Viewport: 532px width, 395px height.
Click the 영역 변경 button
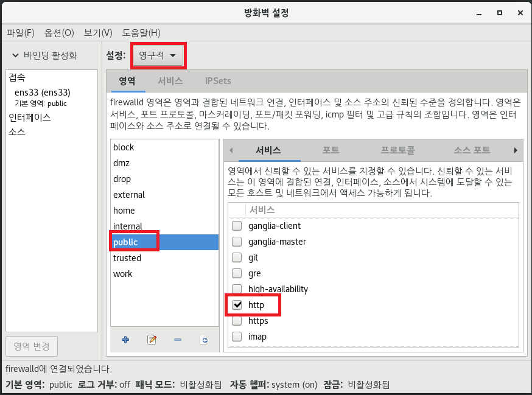coord(32,346)
